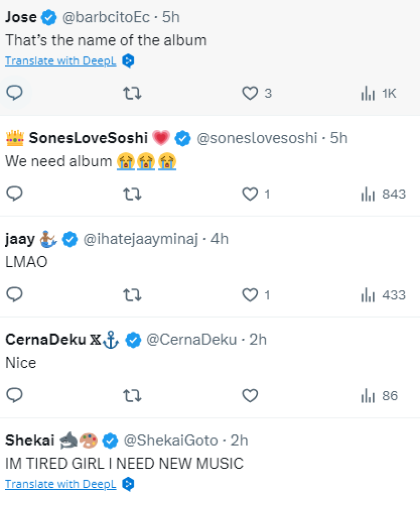Like Jose's tweet with 3 likes
420x505 pixels.
(x=250, y=93)
